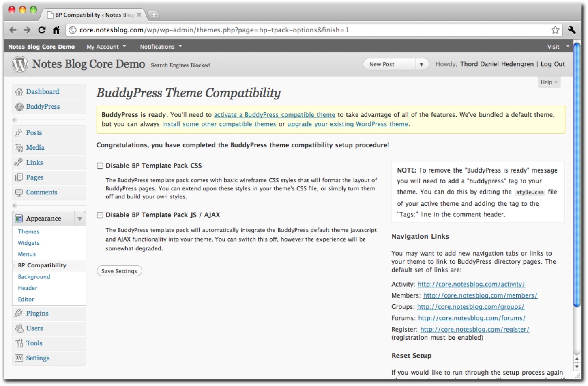Click the BuddyPress sidebar icon
This screenshot has width=588, height=386.
point(19,107)
